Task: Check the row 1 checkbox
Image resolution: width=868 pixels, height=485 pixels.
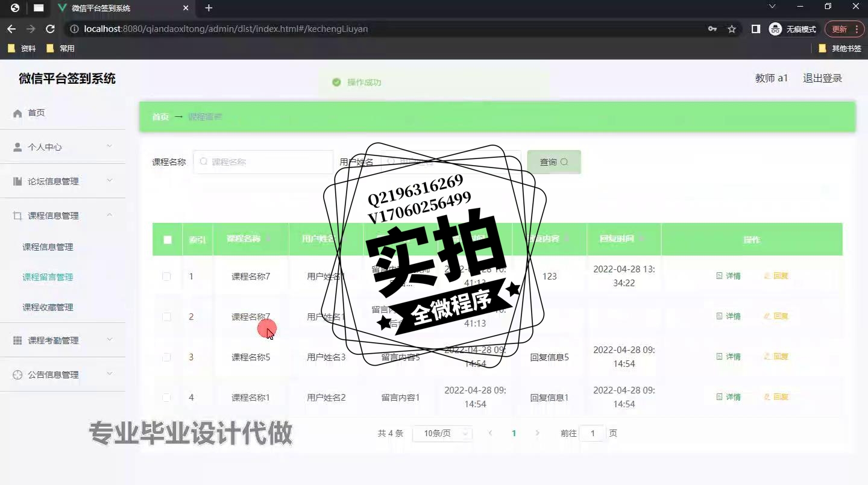Action: pyautogui.click(x=166, y=276)
